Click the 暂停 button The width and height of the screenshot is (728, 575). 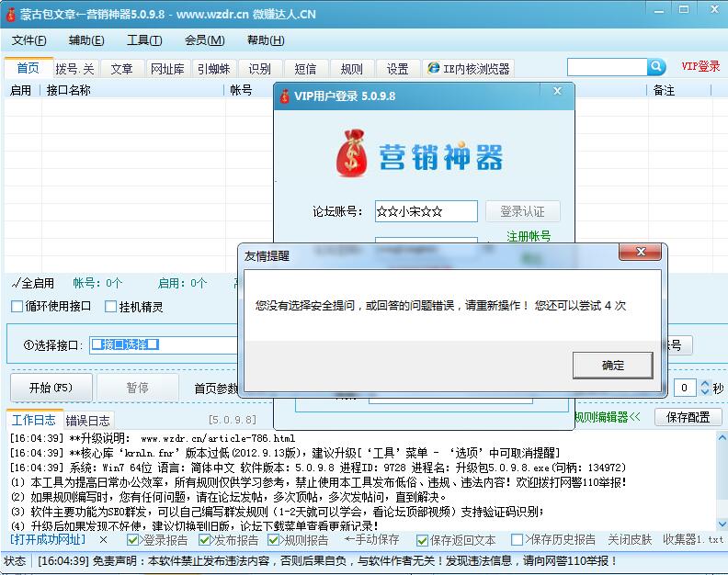click(138, 388)
